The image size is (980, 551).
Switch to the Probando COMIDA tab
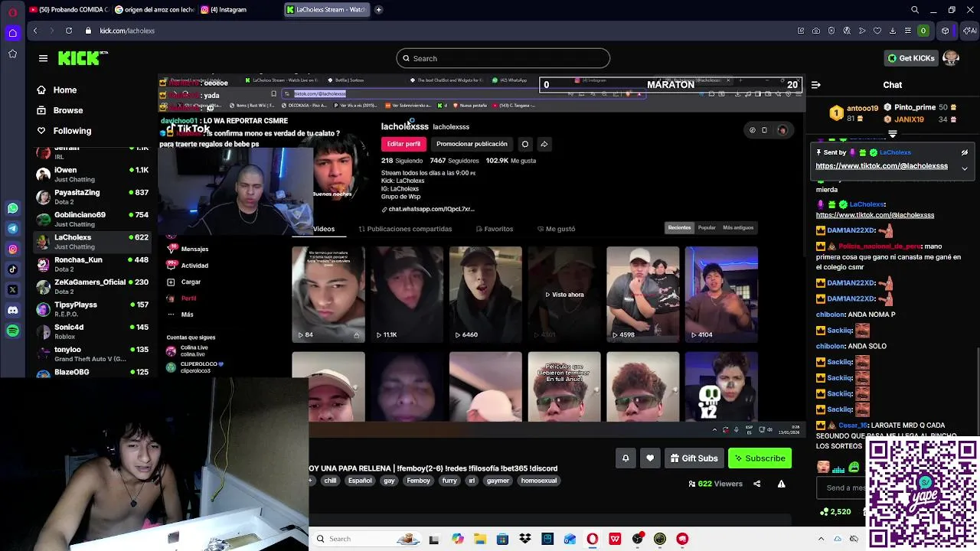point(70,10)
